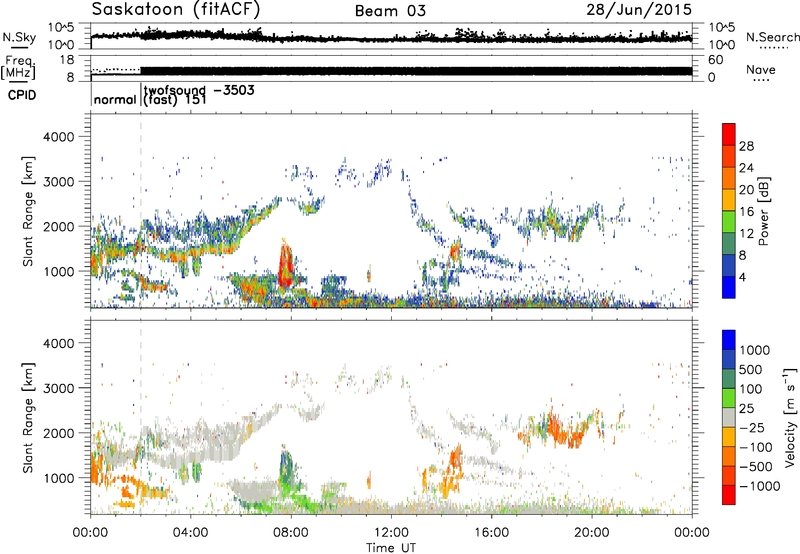Screen dimensions: 800x554
Task: Click the 08:00 time axis label
Action: click(291, 532)
